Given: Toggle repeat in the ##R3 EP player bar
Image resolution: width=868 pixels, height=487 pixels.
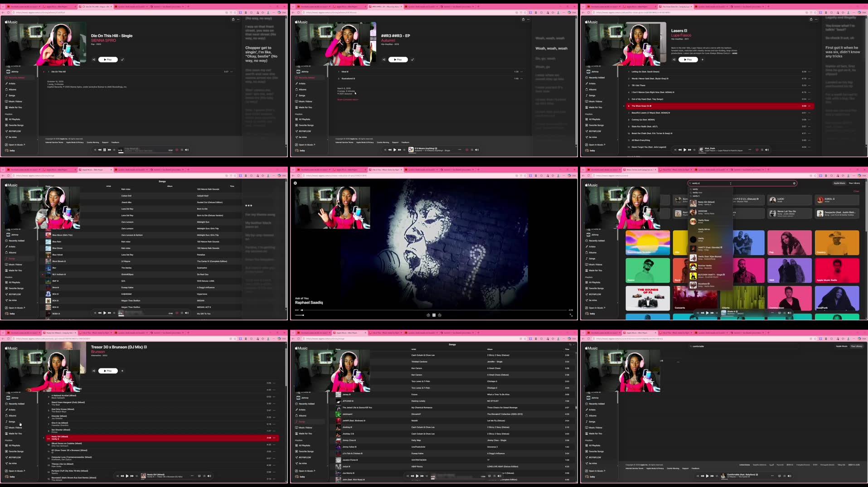Looking at the screenshot, I should tap(404, 150).
